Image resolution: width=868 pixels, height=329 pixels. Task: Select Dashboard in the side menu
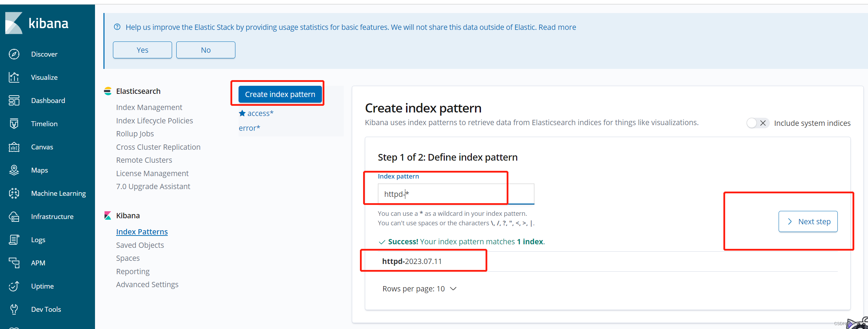point(48,101)
